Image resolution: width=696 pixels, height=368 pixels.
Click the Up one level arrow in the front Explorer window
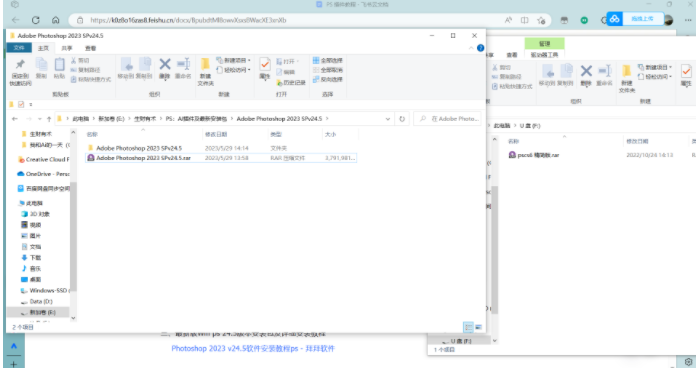click(49, 119)
